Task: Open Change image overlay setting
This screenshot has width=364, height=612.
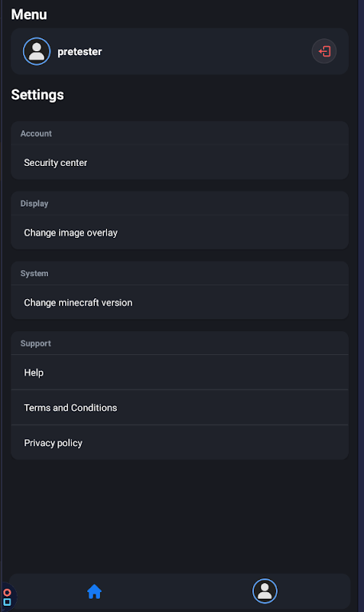Action: (x=180, y=233)
